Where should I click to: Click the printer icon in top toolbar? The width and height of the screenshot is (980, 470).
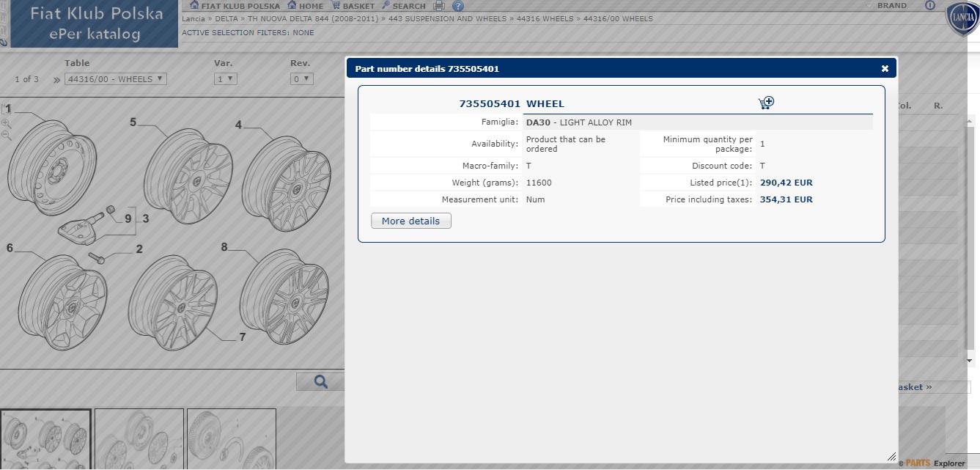point(439,5)
